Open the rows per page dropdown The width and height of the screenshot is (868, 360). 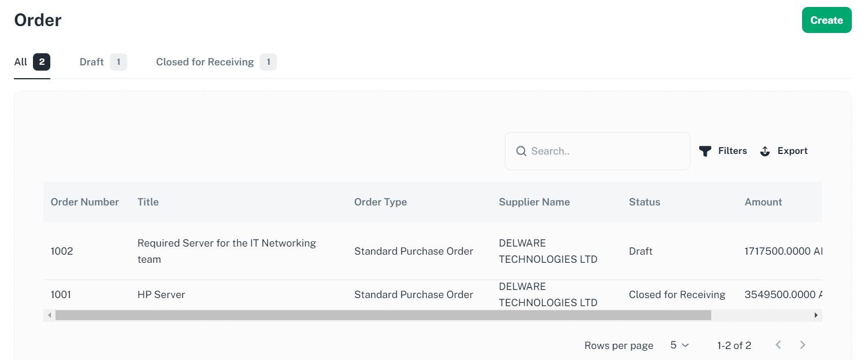click(680, 345)
